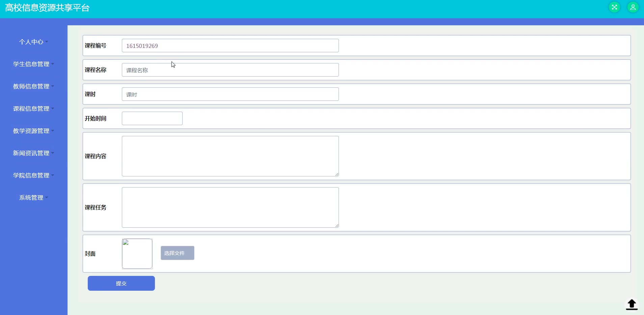Click the 课程名称 field label
This screenshot has width=644, height=315.
tap(96, 70)
